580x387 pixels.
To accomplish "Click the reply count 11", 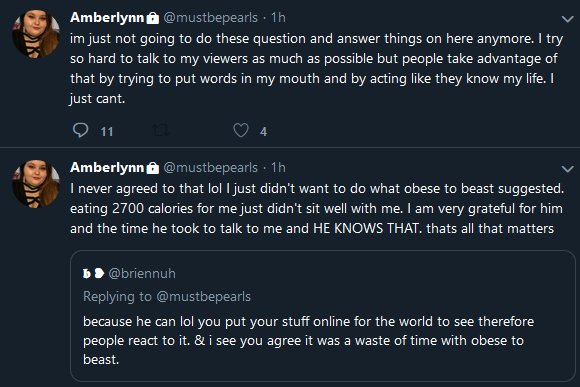I will pyautogui.click(x=107, y=131).
